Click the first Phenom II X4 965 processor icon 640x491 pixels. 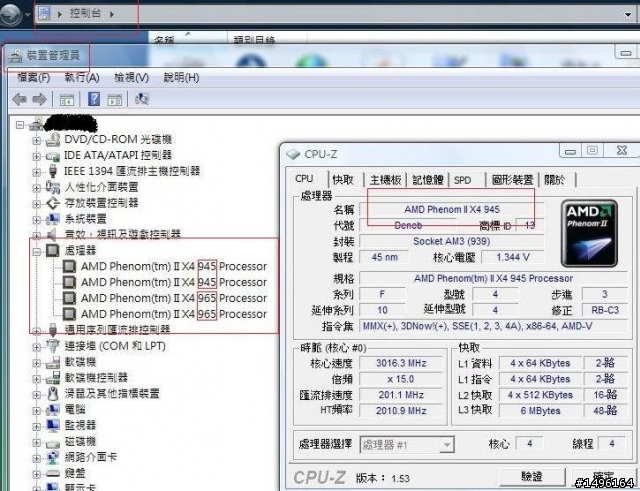tap(69, 298)
